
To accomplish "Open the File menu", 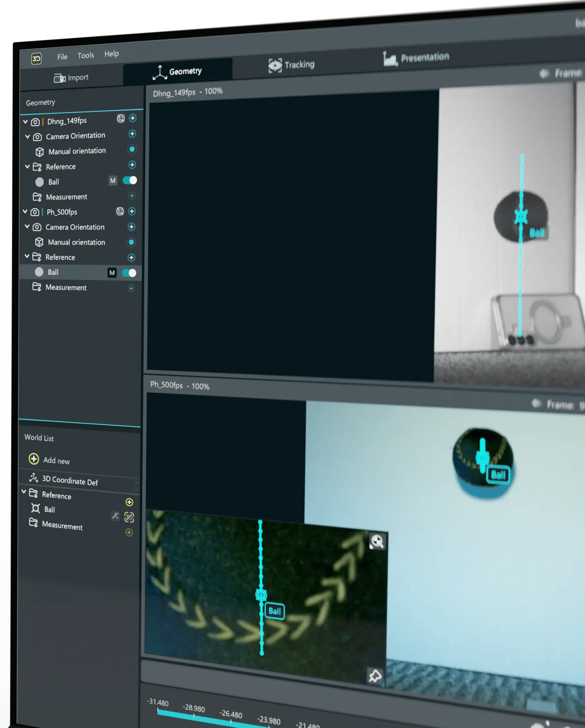I will point(62,57).
